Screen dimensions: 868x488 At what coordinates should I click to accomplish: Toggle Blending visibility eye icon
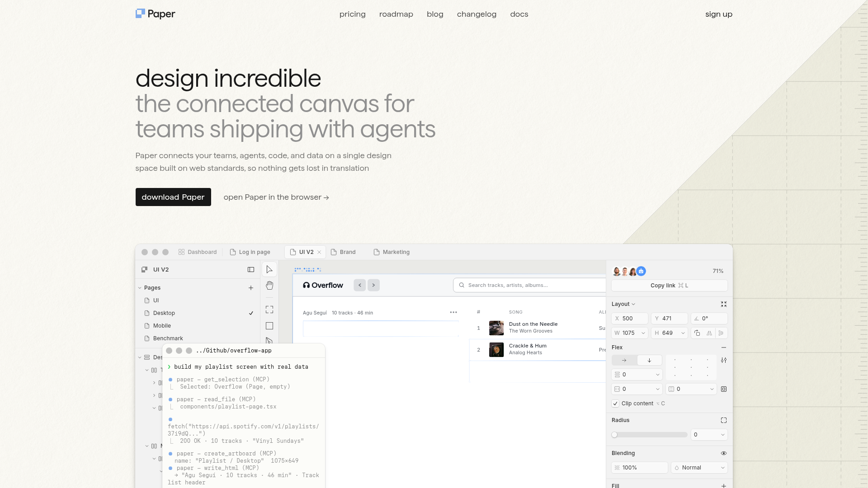tap(724, 453)
